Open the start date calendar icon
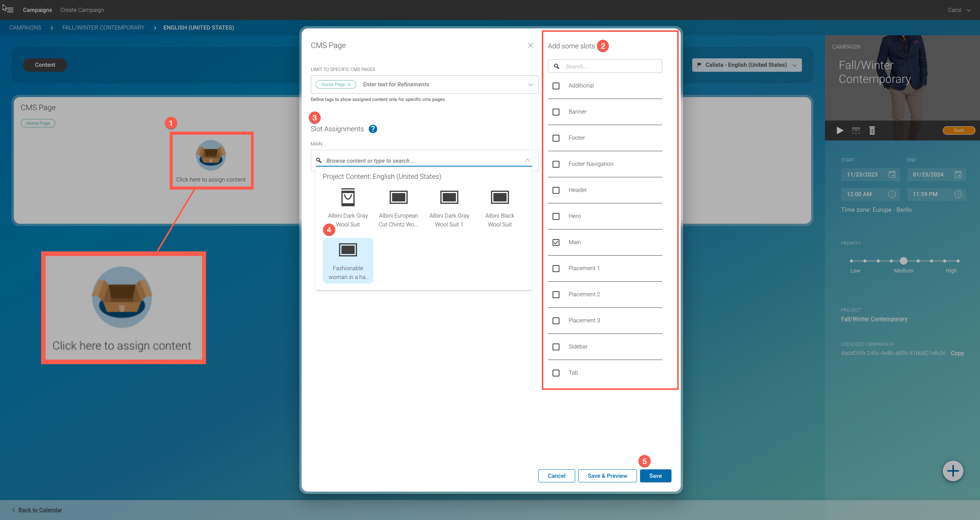Viewport: 980px width, 520px height. [x=892, y=175]
